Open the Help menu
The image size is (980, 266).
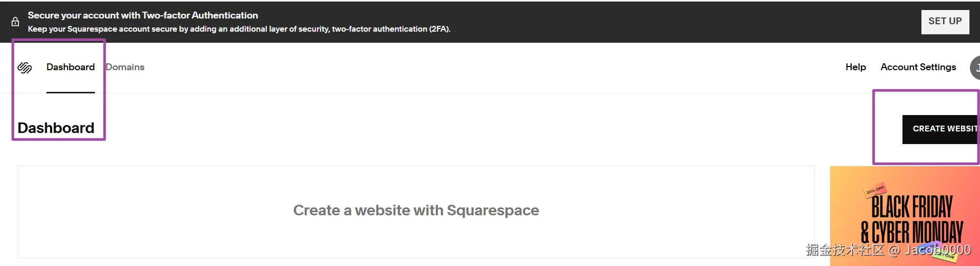point(856,67)
